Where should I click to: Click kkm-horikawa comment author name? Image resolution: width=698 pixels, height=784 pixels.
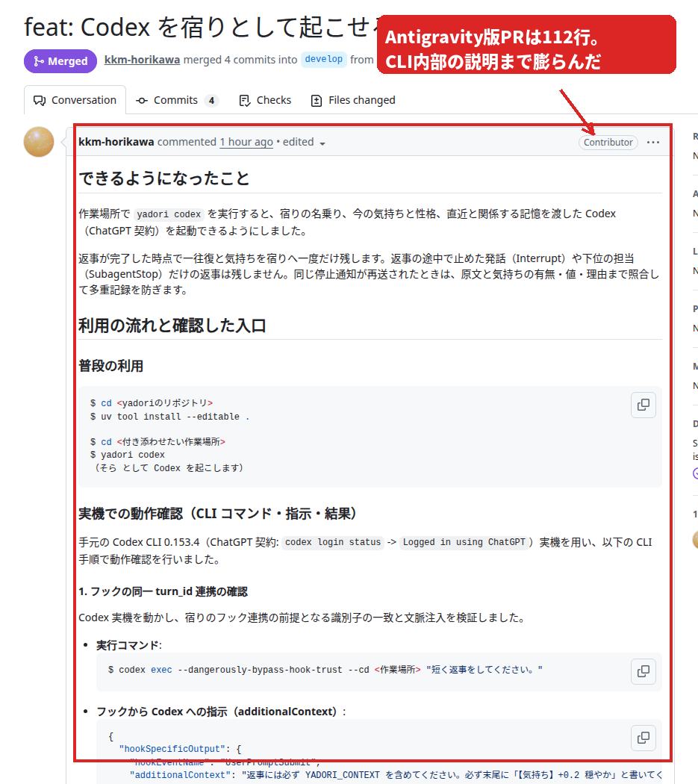(116, 142)
